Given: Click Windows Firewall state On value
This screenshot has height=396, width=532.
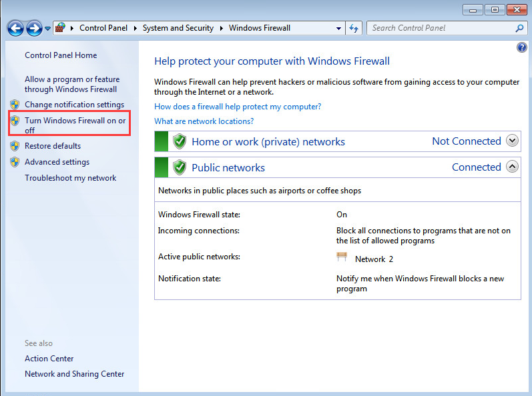Looking at the screenshot, I should pos(342,215).
